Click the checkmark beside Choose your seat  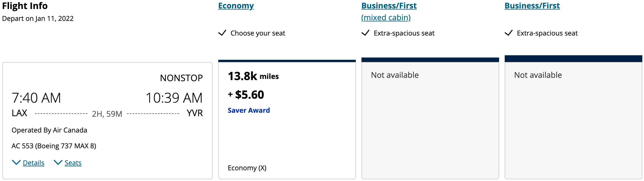[x=222, y=33]
